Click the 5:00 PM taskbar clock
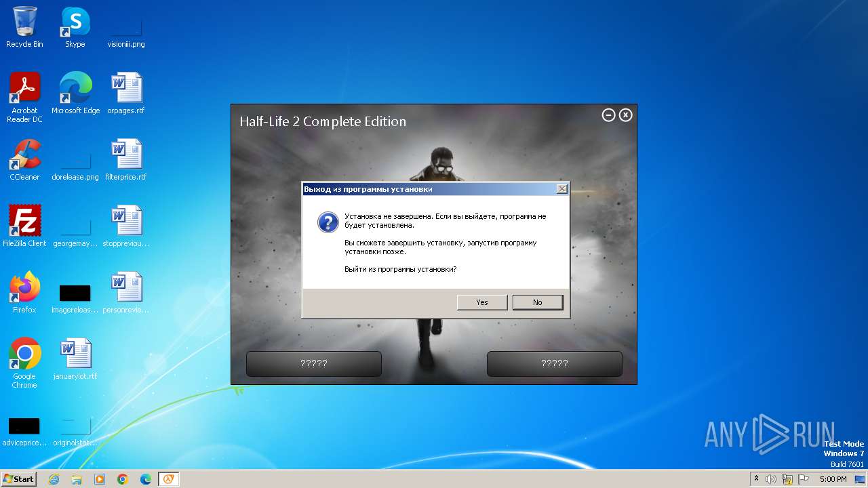 tap(833, 479)
